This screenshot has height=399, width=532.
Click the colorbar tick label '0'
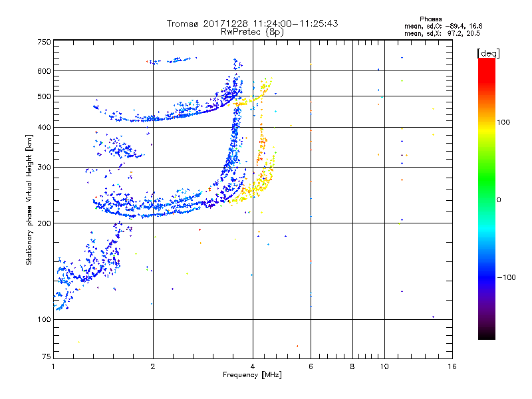[499, 200]
